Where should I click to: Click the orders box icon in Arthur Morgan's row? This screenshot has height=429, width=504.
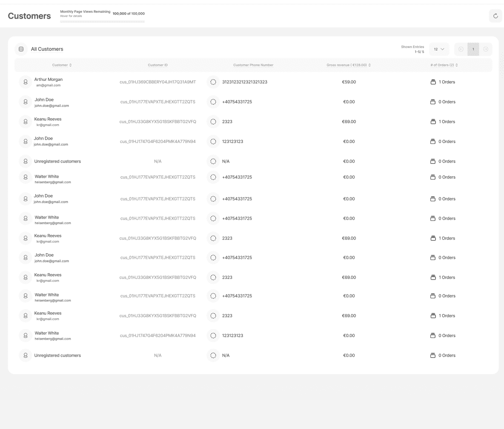point(433,82)
